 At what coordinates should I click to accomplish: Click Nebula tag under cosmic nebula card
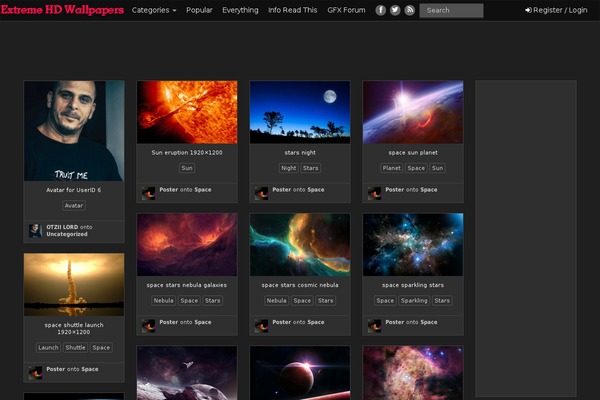click(276, 300)
